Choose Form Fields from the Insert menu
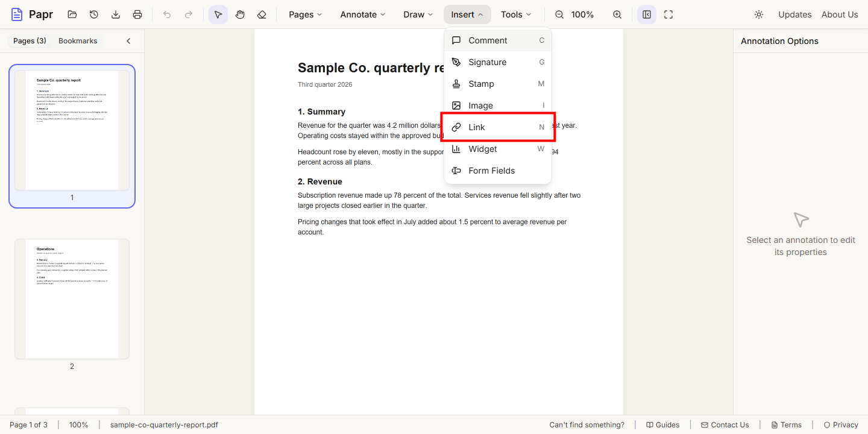Viewport: 868px width, 434px height. pyautogui.click(x=498, y=171)
